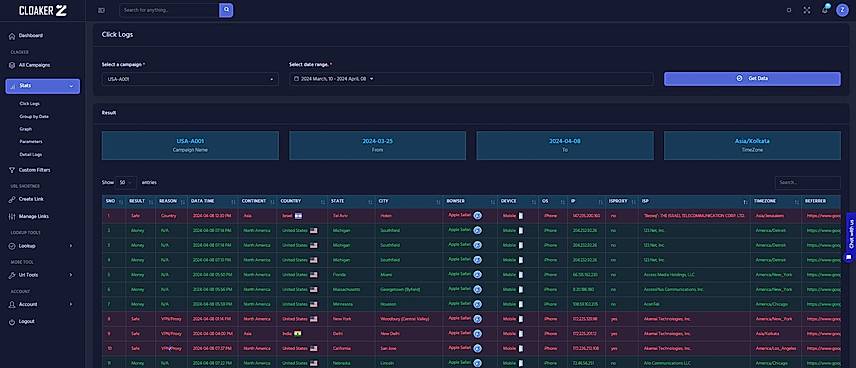856x368 pixels.
Task: Click the India flag in New Delhi row
Action: tap(298, 334)
